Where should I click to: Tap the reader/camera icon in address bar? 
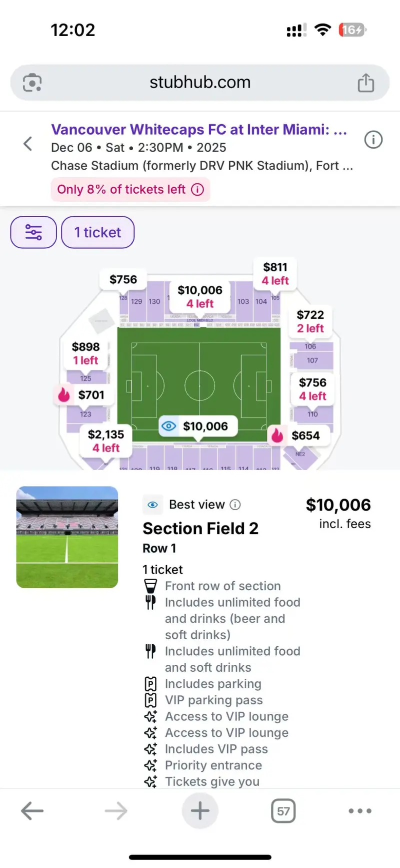[x=32, y=83]
